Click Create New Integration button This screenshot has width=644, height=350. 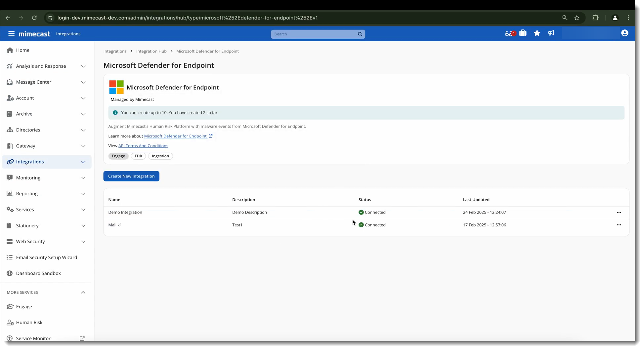(x=131, y=176)
